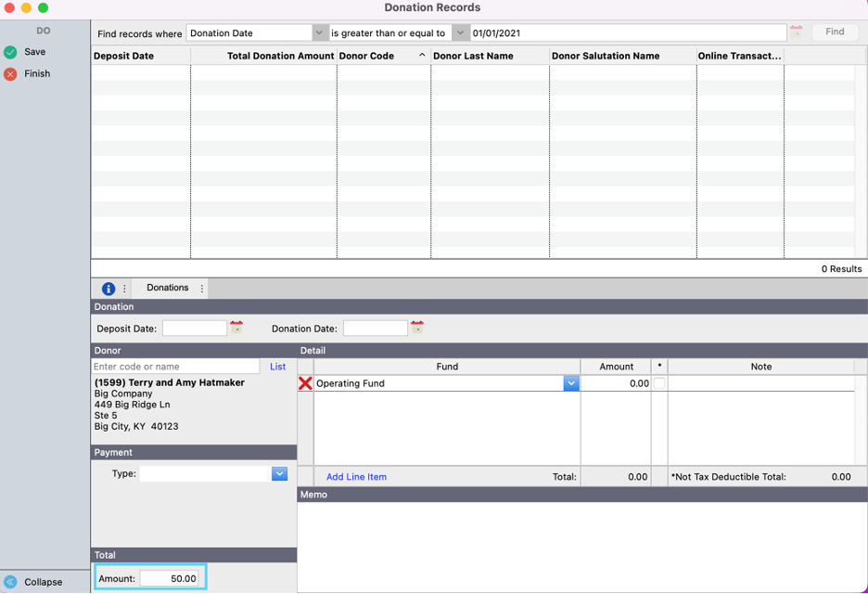Screen dimensions: 868x594
Task: Click the donor code or name field
Action: coord(175,367)
